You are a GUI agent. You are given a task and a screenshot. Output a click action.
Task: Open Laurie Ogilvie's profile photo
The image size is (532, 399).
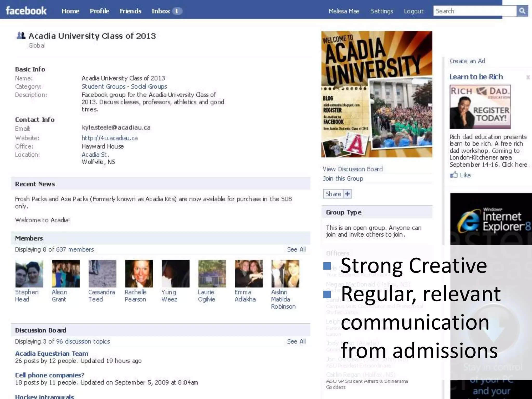pyautogui.click(x=212, y=274)
